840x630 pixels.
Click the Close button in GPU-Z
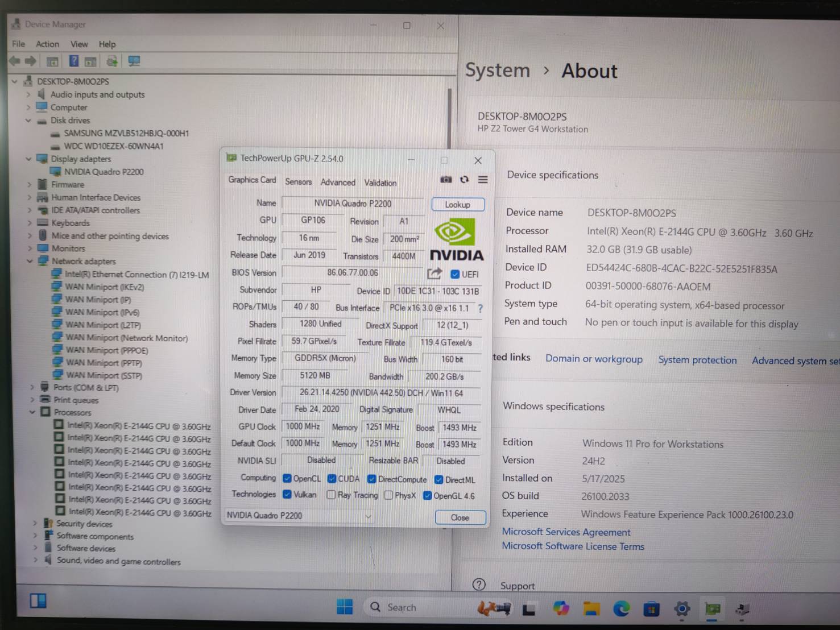(460, 517)
